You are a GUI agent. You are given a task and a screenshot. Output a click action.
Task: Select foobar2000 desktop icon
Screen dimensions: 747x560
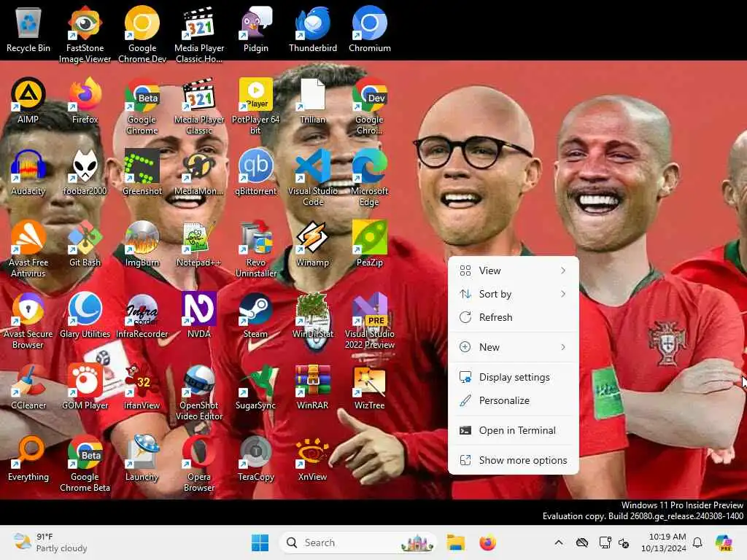(x=85, y=172)
